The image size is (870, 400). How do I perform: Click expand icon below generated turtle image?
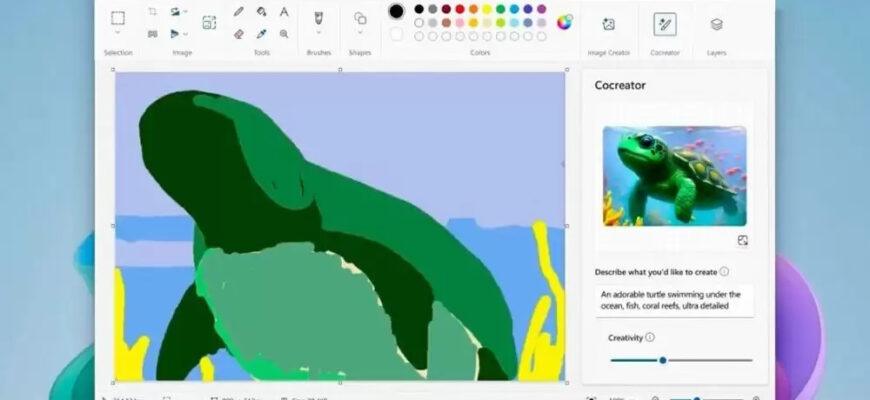click(x=742, y=240)
